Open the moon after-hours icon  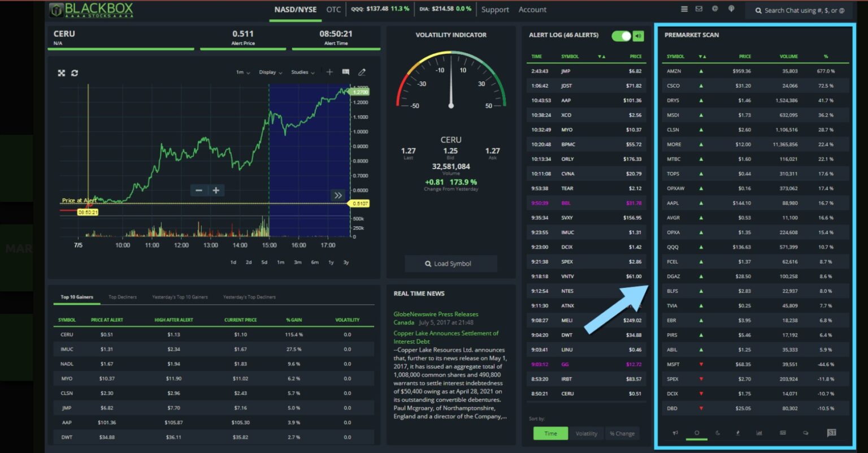point(718,433)
